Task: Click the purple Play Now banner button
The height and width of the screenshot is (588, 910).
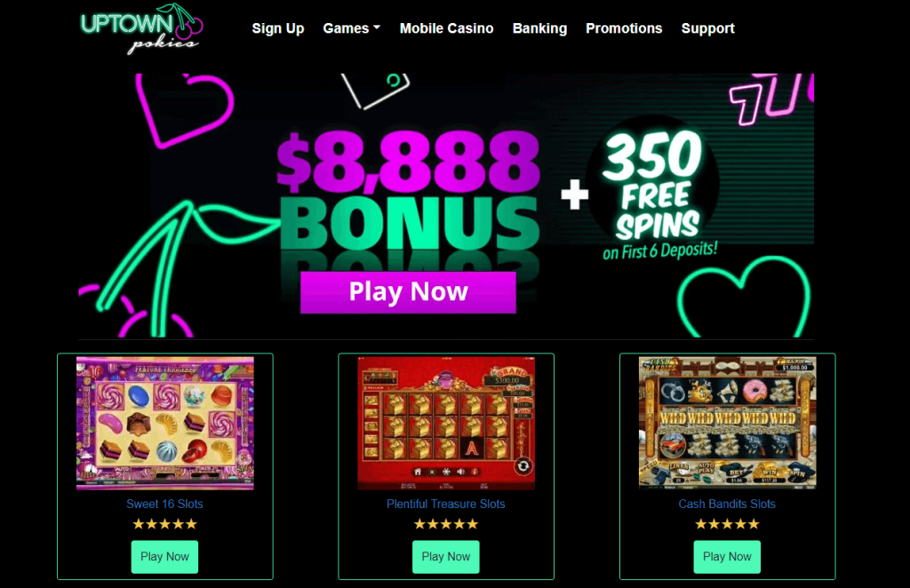Action: coord(408,292)
